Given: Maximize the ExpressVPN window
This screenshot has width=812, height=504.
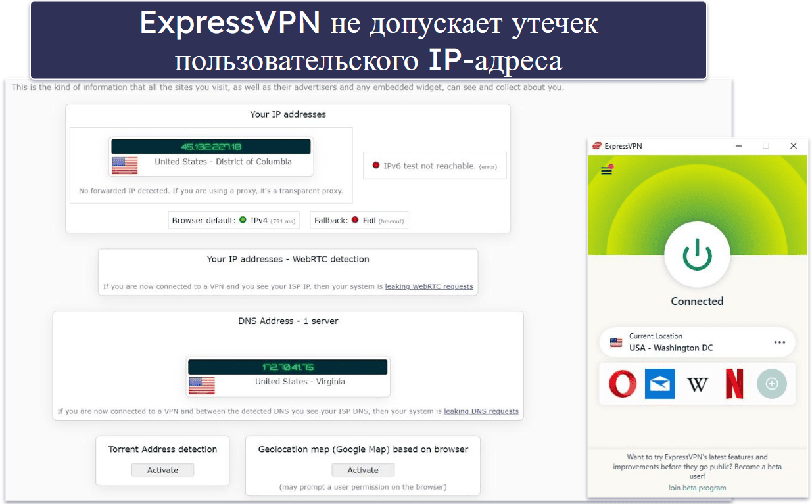Looking at the screenshot, I should pyautogui.click(x=765, y=146).
